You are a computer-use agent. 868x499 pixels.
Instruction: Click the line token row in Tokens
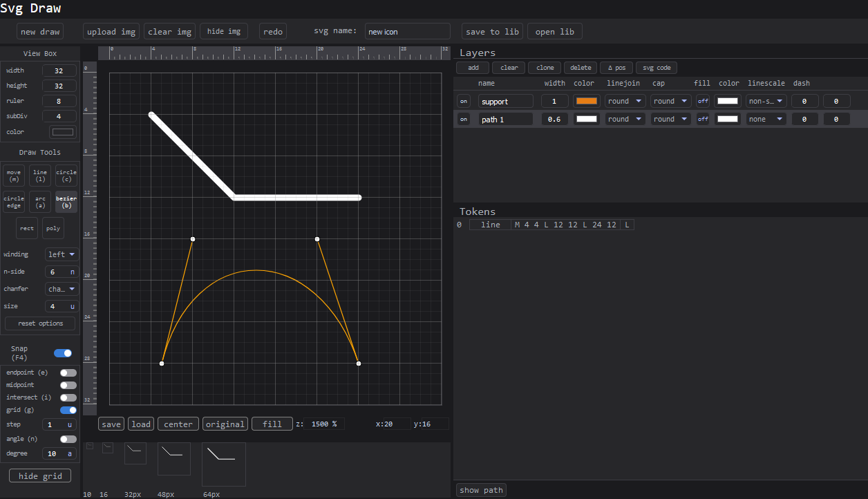551,225
